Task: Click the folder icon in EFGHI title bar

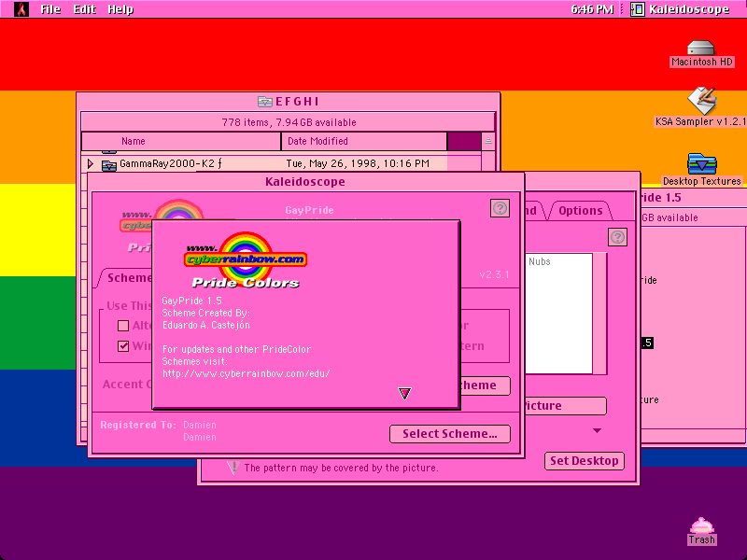Action: click(265, 102)
